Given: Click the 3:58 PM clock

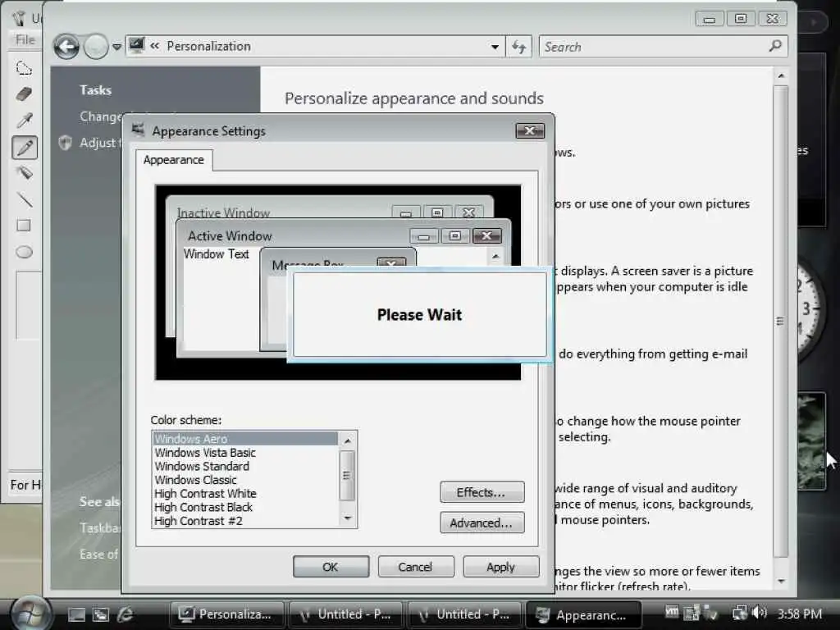Looking at the screenshot, I should (x=800, y=614).
